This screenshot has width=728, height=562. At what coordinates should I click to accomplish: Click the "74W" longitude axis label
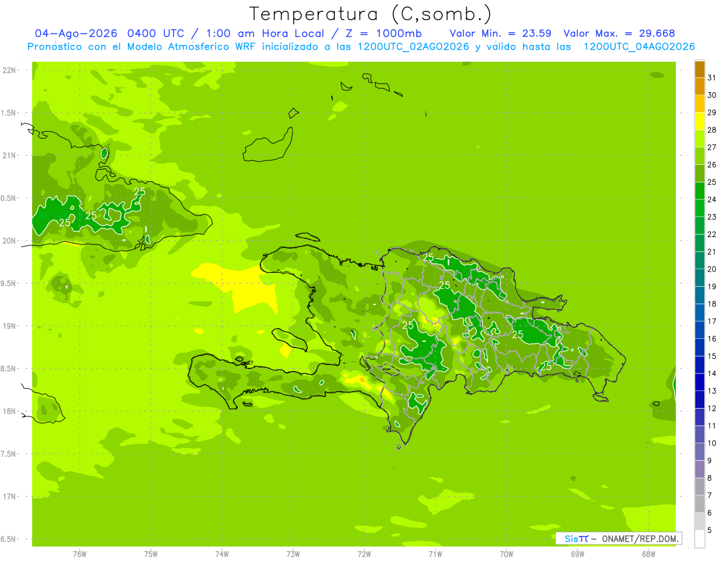222,554
